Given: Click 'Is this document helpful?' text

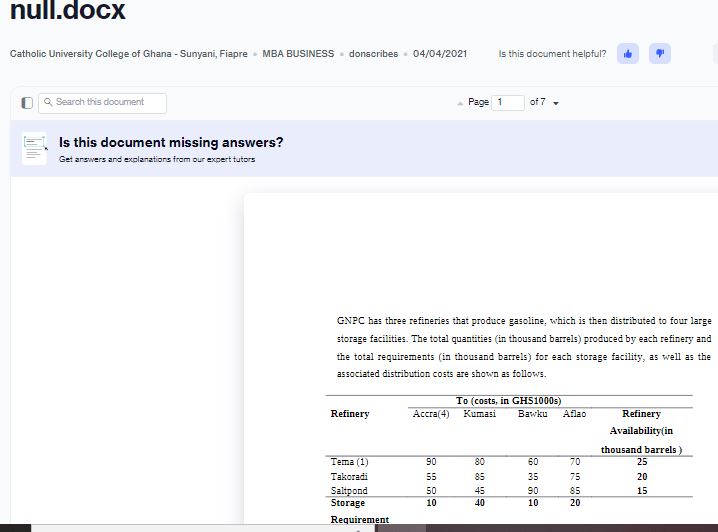Looking at the screenshot, I should pos(552,54).
